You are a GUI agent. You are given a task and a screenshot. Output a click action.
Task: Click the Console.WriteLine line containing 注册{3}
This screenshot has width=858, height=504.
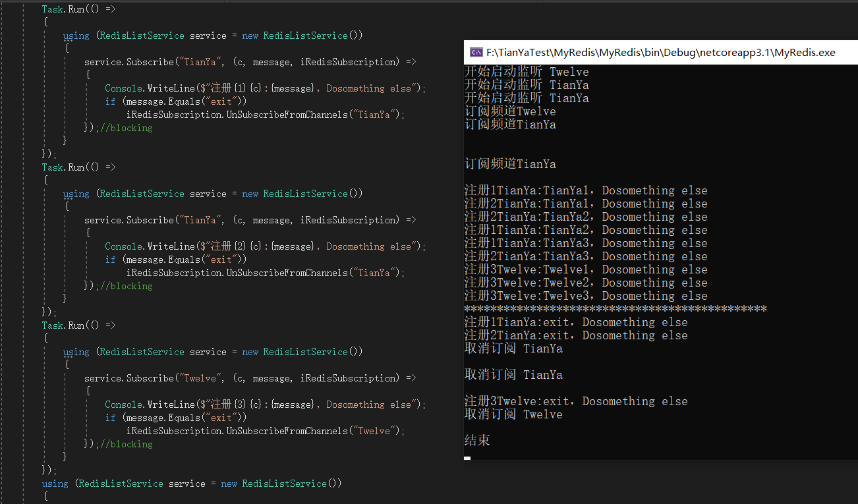click(265, 405)
